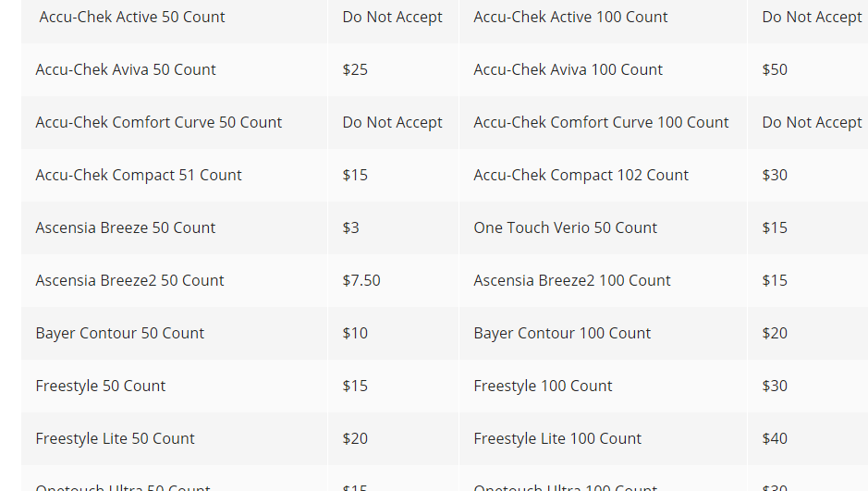This screenshot has height=491, width=868.
Task: Click the Ascensia Breeze 50 Count entry
Action: tap(125, 227)
